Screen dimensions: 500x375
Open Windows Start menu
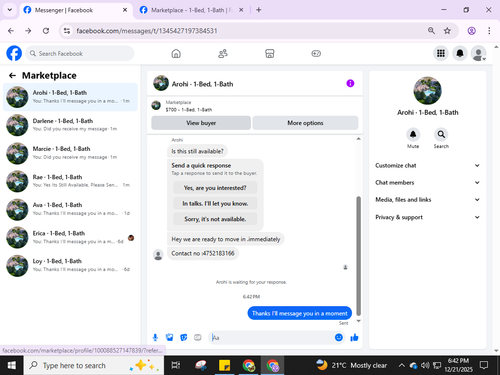pyautogui.click(x=12, y=365)
